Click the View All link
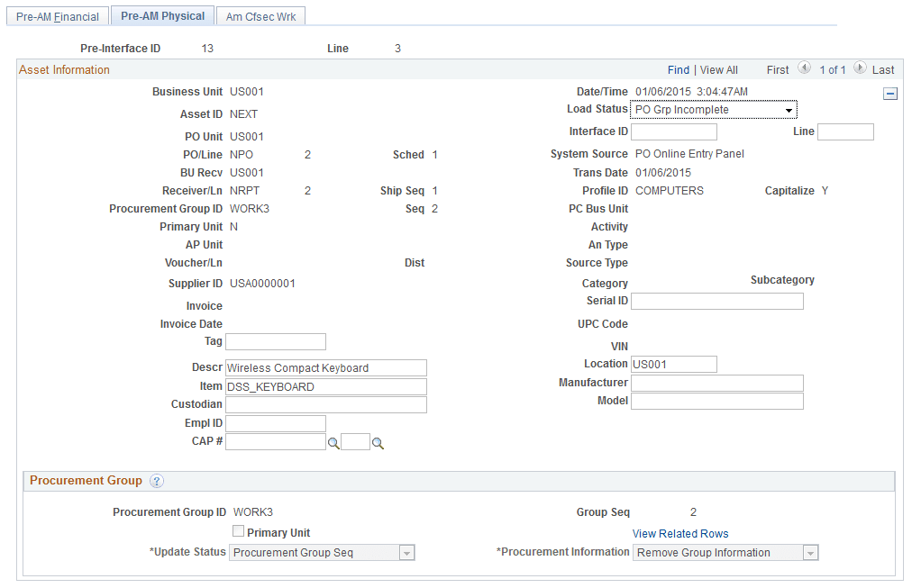Image resolution: width=912 pixels, height=588 pixels. (x=719, y=69)
